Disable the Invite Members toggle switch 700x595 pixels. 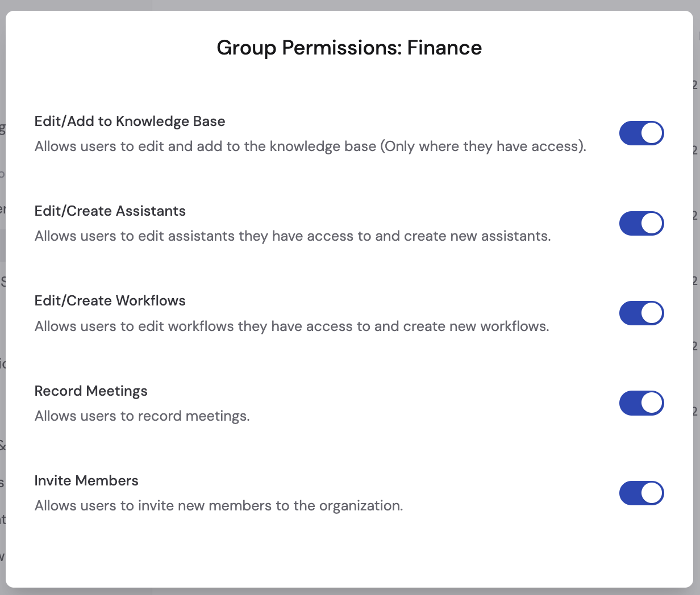641,493
